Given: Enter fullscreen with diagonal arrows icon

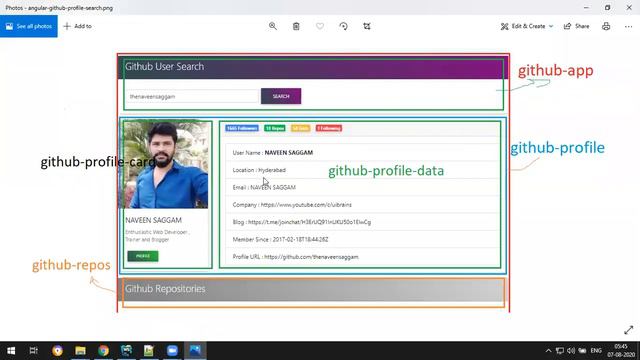Looking at the screenshot, I should coord(629,330).
